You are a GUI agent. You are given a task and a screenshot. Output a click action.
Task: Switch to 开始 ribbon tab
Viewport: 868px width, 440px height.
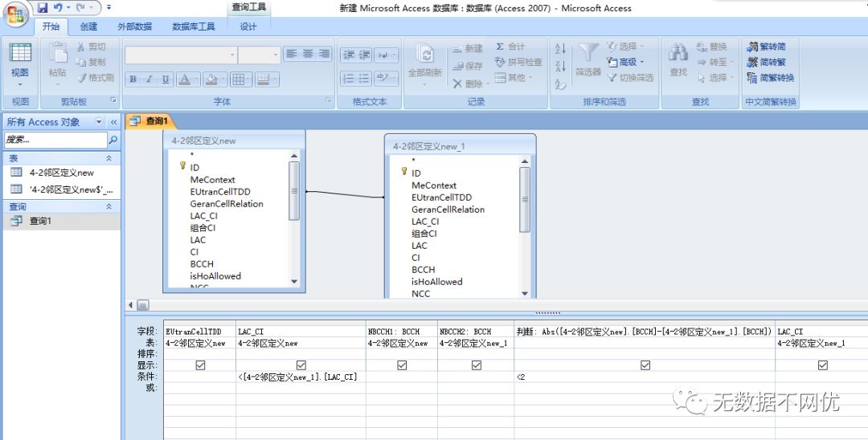[x=51, y=26]
